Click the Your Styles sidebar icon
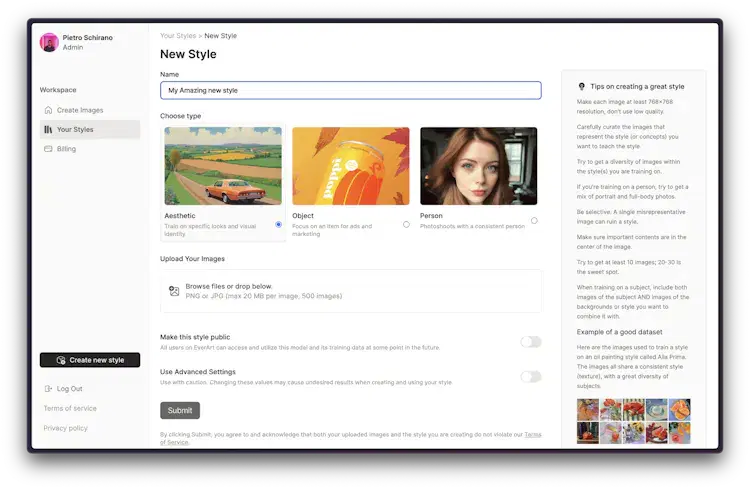Screen dimensions: 750x489 (x=48, y=130)
